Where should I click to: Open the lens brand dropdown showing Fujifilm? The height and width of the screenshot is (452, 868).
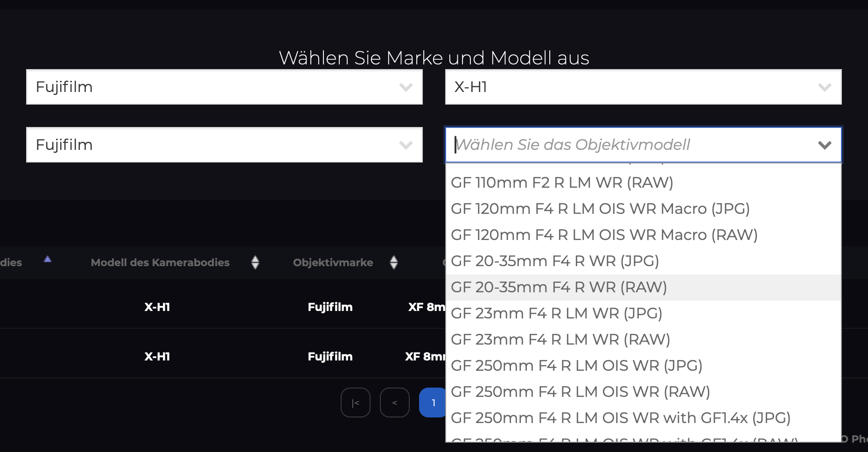pos(224,145)
